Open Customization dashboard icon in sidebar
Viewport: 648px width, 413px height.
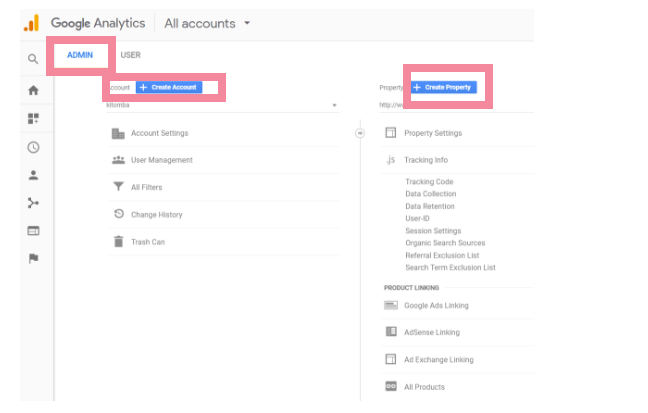point(33,119)
